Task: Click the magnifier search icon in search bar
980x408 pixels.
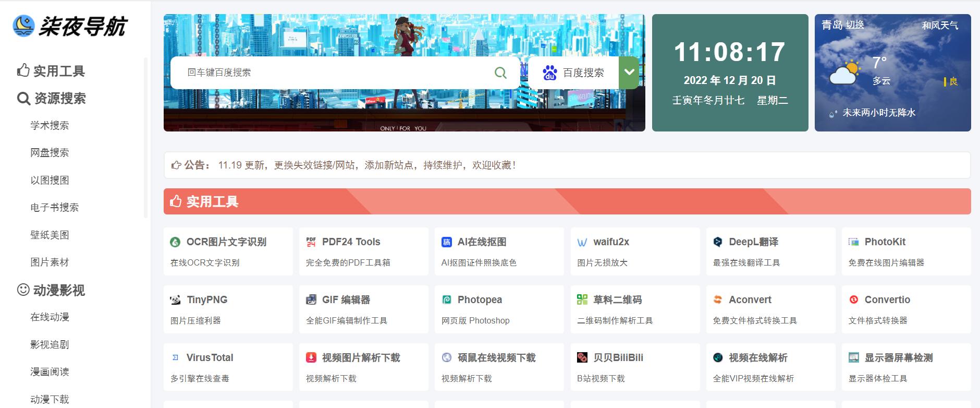Action: (500, 73)
